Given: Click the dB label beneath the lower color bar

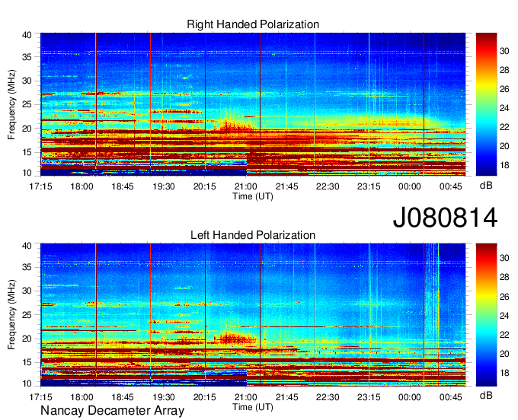Looking at the screenshot, I should pyautogui.click(x=486, y=395).
